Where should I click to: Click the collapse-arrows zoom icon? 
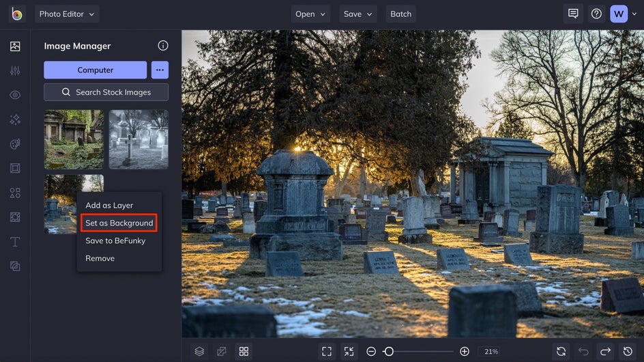pyautogui.click(x=349, y=351)
